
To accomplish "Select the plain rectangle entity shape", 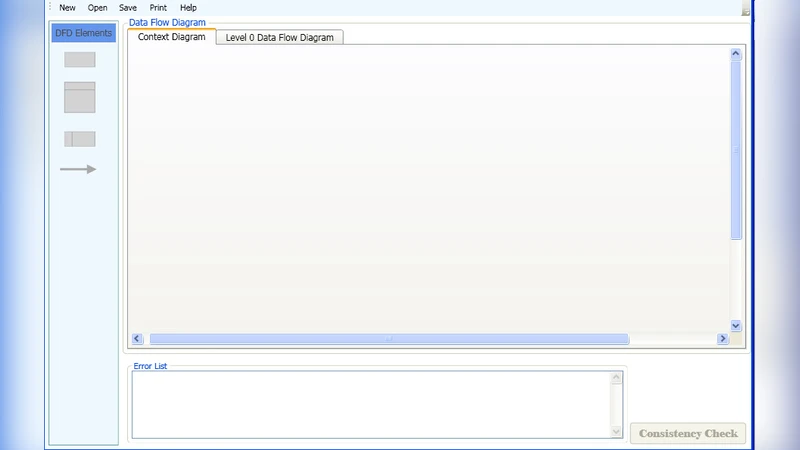I will (80, 60).
